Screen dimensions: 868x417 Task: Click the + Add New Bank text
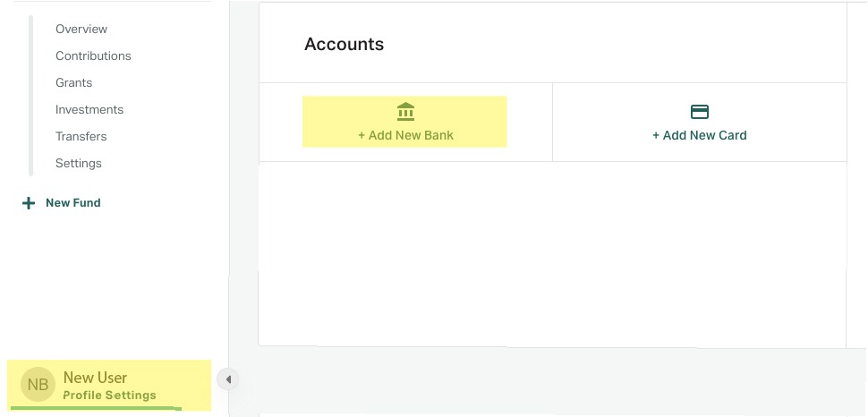405,135
